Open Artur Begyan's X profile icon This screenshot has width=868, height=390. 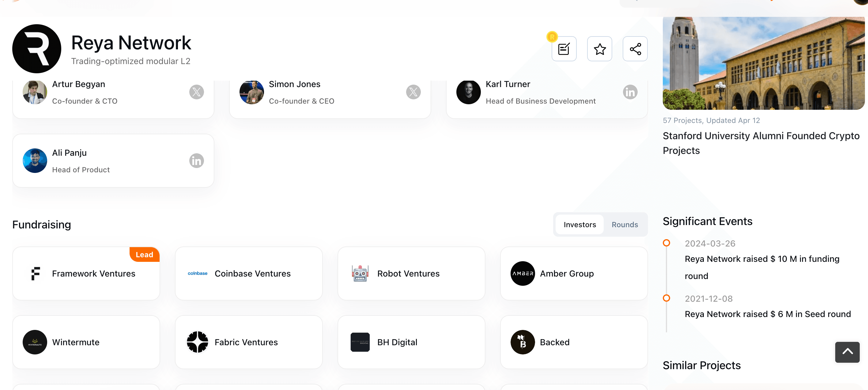(x=196, y=92)
